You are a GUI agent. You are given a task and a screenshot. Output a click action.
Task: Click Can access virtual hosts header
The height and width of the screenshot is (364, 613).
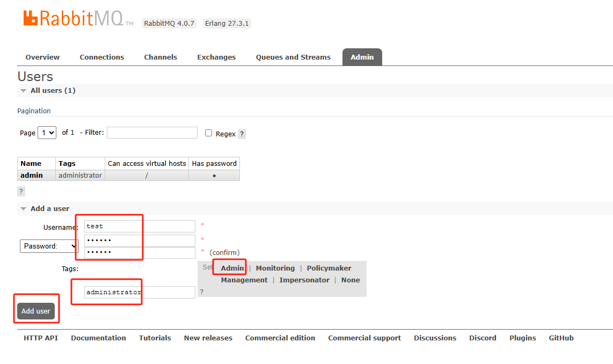(147, 163)
